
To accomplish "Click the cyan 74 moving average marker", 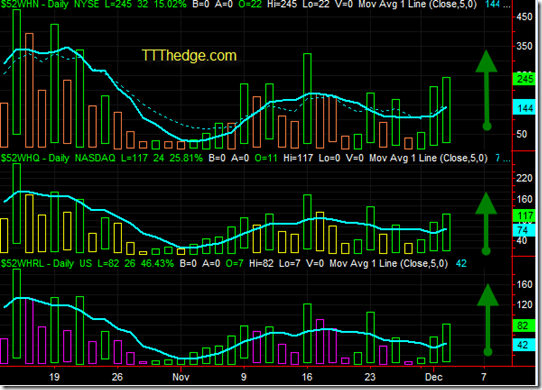I will (523, 230).
